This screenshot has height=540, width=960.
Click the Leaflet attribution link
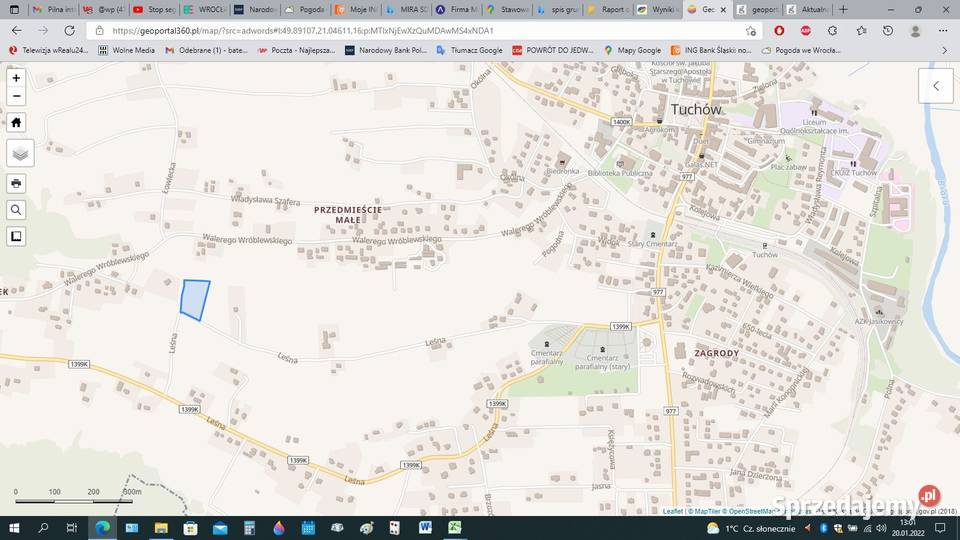672,511
